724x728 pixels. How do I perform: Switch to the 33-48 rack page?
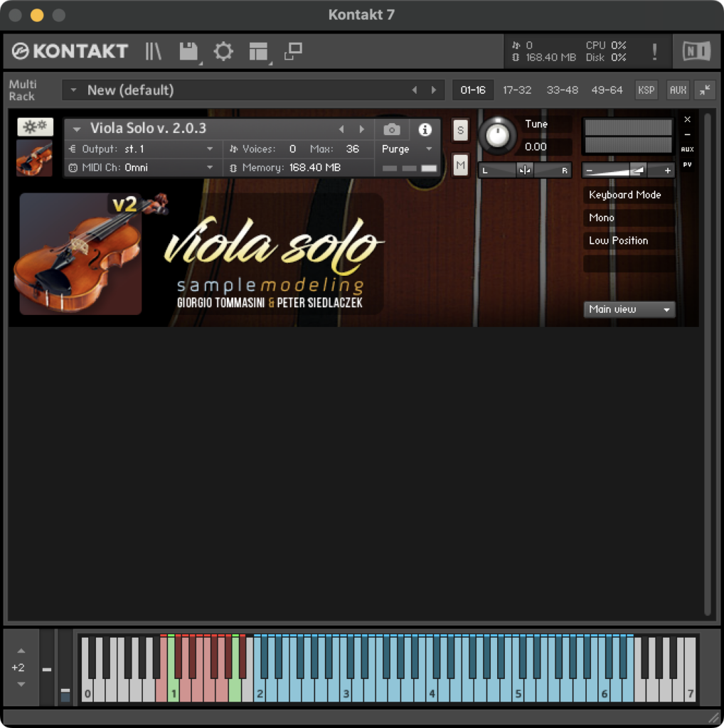562,90
